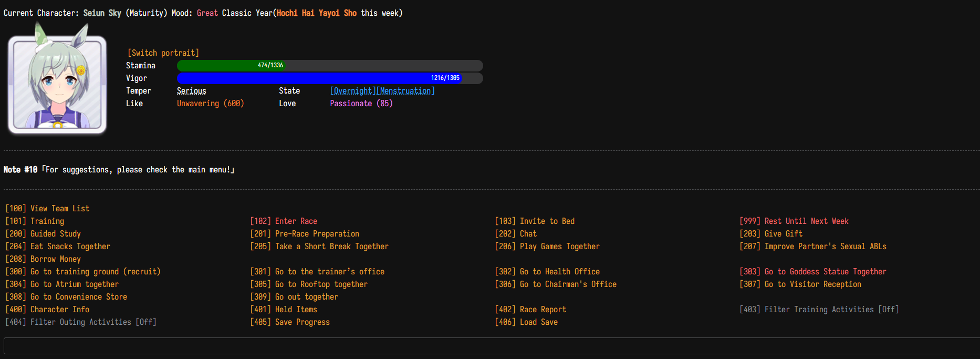Click the green Stamina progress bar
Screen dimensions: 980x359
click(x=330, y=66)
